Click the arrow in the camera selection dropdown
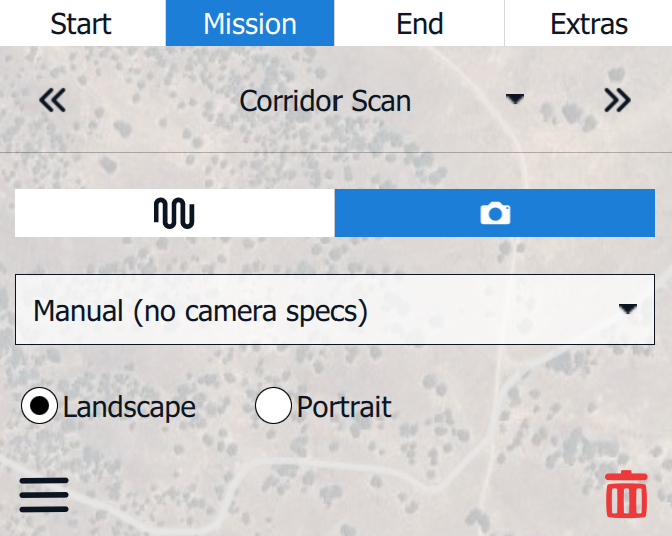The image size is (672, 536). click(x=627, y=310)
